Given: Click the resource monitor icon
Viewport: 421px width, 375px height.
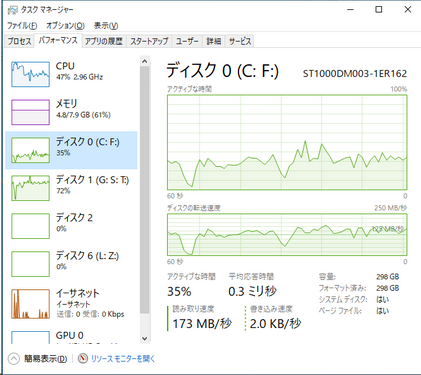Looking at the screenshot, I should [83, 358].
